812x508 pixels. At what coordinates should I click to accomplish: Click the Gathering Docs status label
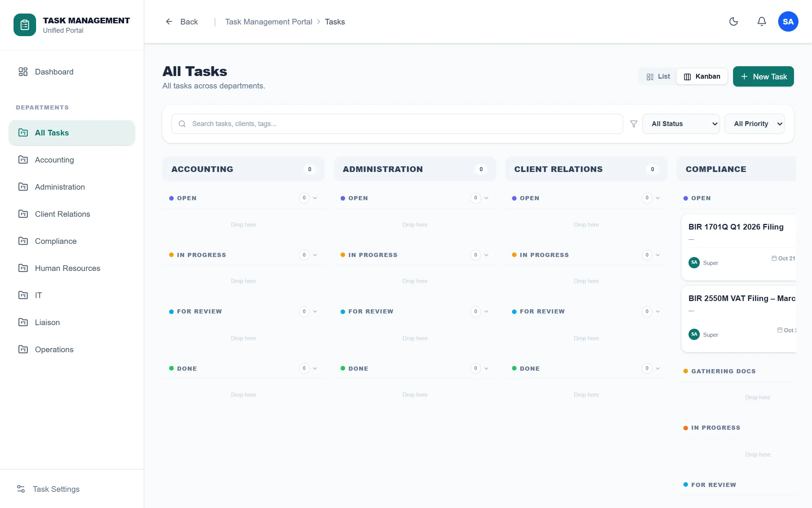pos(723,371)
